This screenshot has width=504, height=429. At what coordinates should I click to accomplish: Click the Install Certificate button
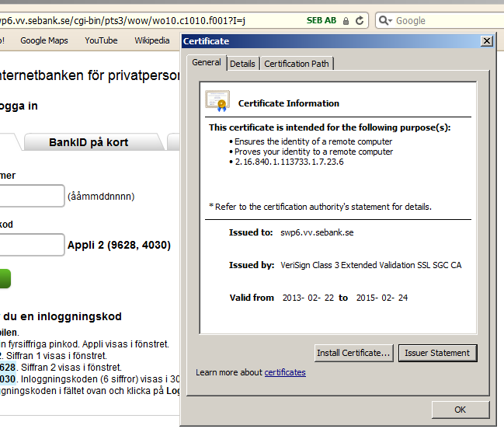(x=353, y=353)
